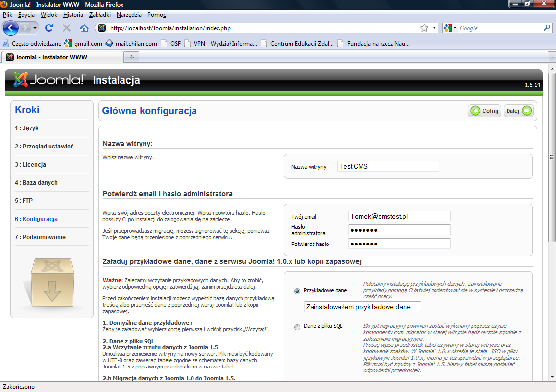Click step 2 : Przegląd ustawień
The image size is (556, 392).
(44, 146)
